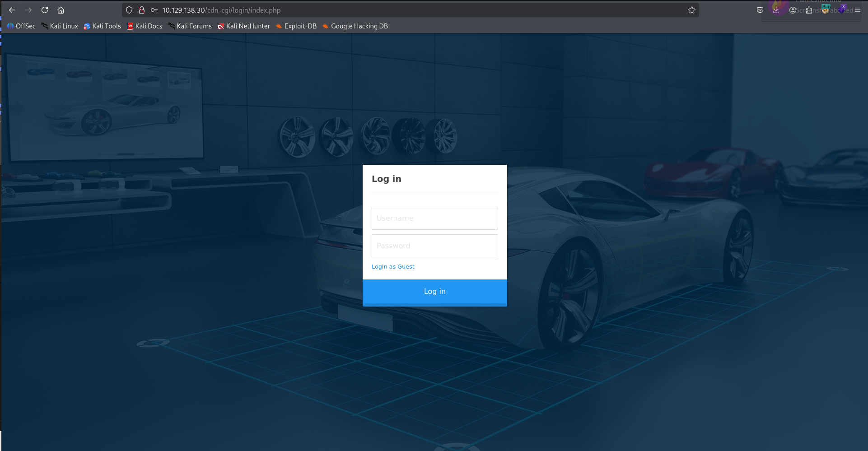Save page to Pocket
This screenshot has width=868, height=451.
click(760, 10)
